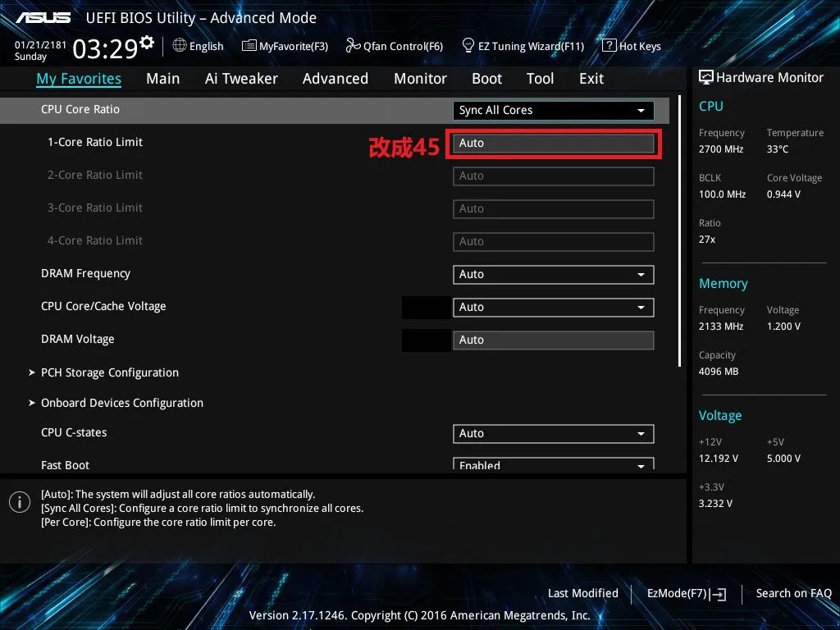840x630 pixels.
Task: Open the DRAM Frequency dropdown
Action: click(x=553, y=274)
